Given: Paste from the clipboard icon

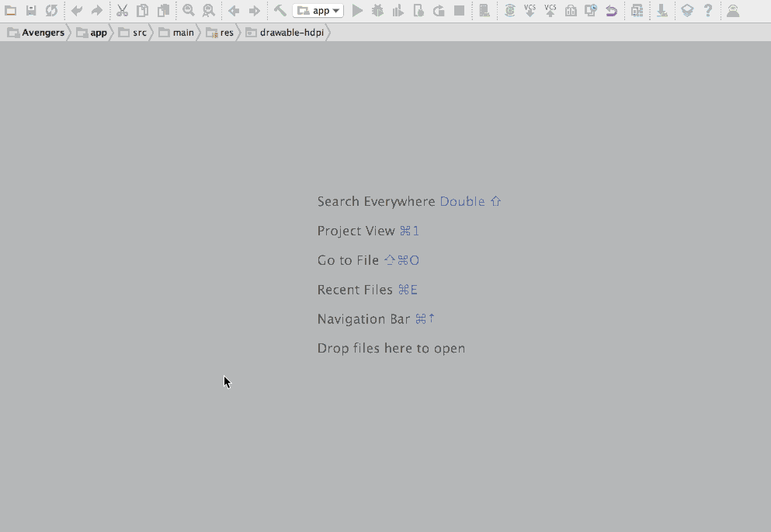Looking at the screenshot, I should [163, 10].
